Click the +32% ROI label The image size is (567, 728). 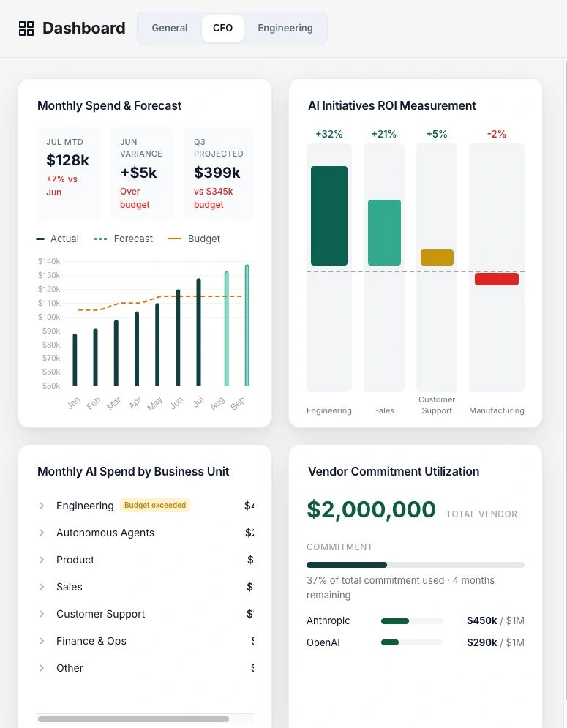pos(328,134)
